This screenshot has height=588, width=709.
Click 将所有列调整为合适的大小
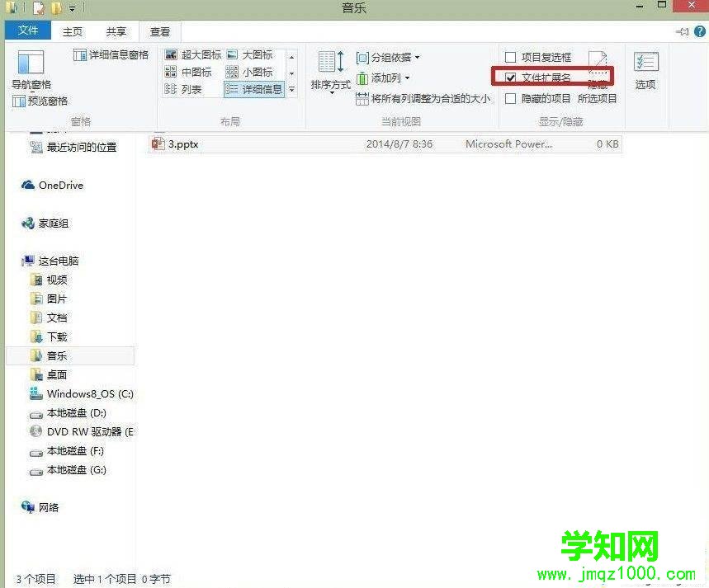coord(423,98)
